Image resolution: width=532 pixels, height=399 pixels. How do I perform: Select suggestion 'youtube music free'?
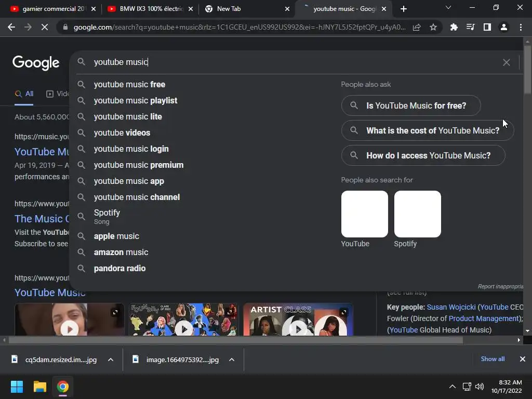tap(129, 85)
